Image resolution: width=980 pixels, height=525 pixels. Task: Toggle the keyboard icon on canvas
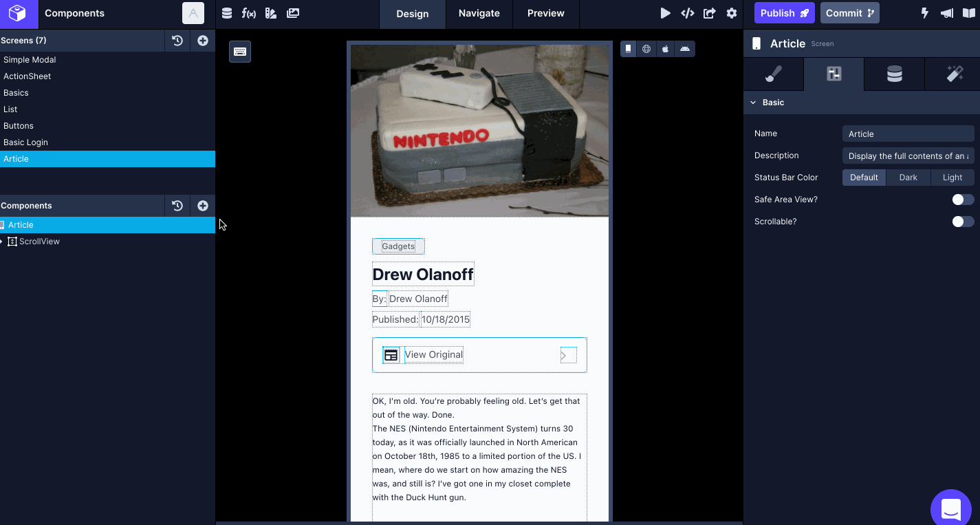[240, 52]
